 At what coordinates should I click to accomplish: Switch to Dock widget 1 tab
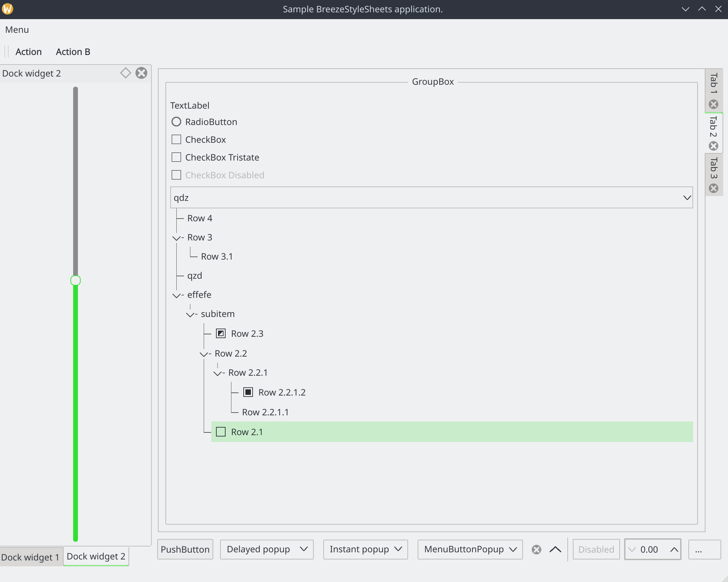point(31,557)
